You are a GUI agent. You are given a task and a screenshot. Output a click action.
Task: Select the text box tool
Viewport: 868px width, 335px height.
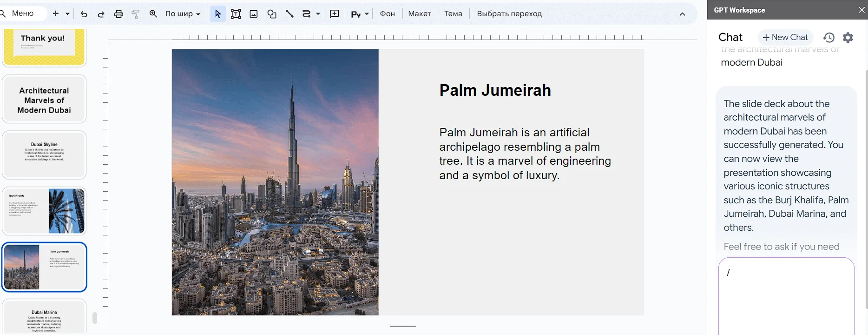coord(236,14)
